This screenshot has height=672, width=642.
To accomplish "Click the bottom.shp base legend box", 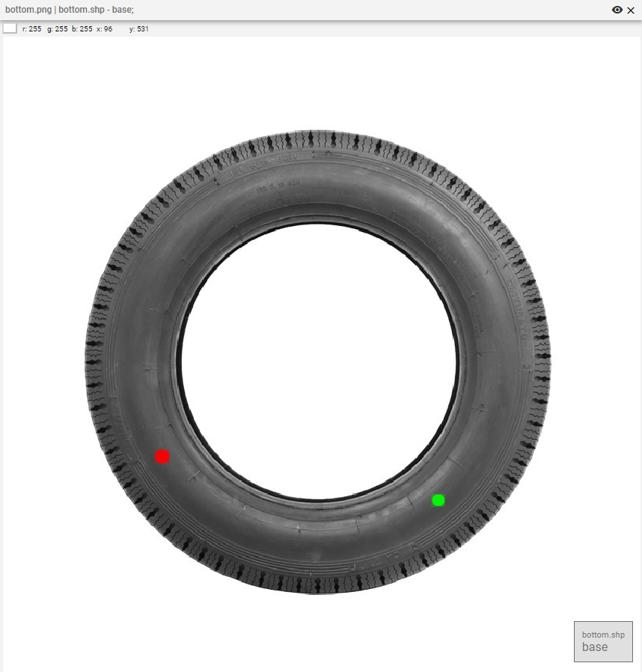I will point(603,641).
